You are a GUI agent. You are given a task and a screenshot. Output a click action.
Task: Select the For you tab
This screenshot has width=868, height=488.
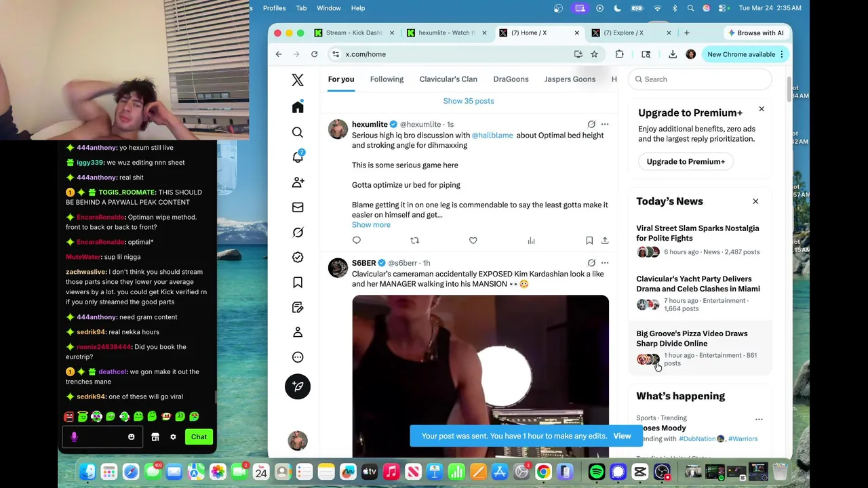(x=341, y=79)
